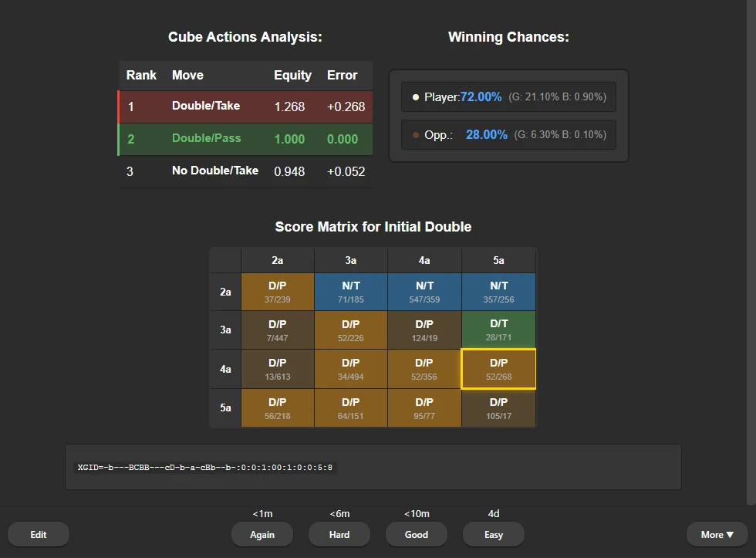This screenshot has width=756, height=558.
Task: Select the green D/T 28/171 cell
Action: [498, 330]
